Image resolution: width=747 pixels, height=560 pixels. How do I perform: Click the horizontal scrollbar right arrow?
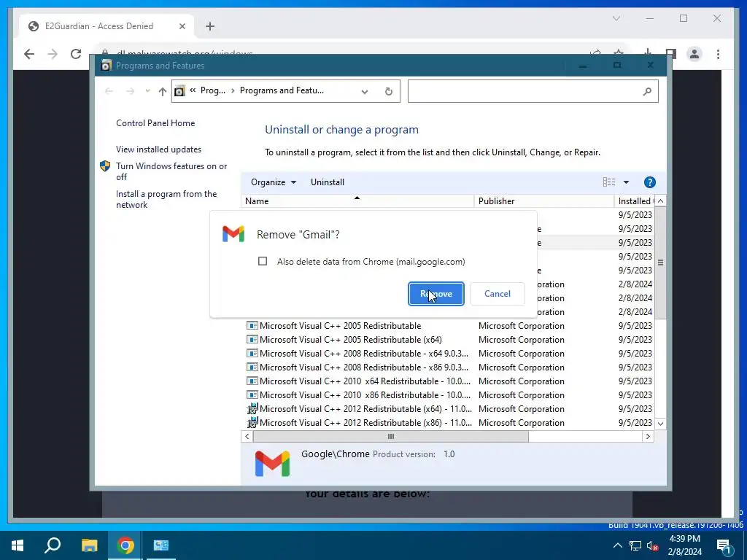pos(648,436)
